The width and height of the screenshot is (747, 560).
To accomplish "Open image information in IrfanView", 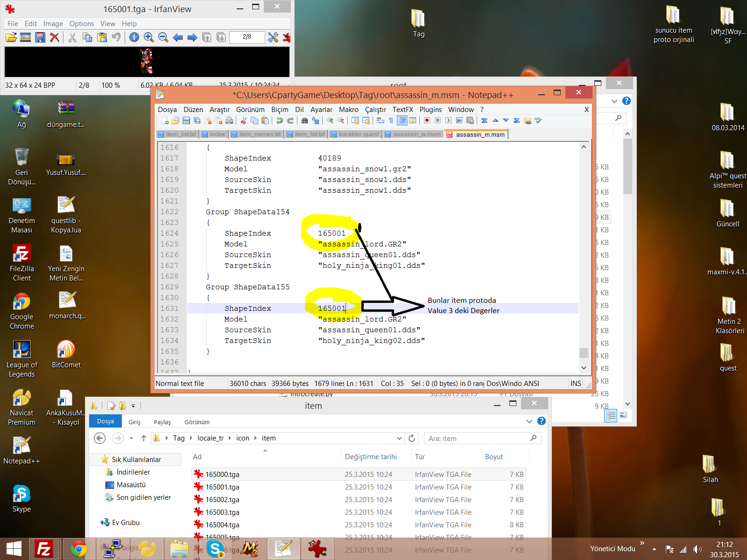I will point(134,37).
